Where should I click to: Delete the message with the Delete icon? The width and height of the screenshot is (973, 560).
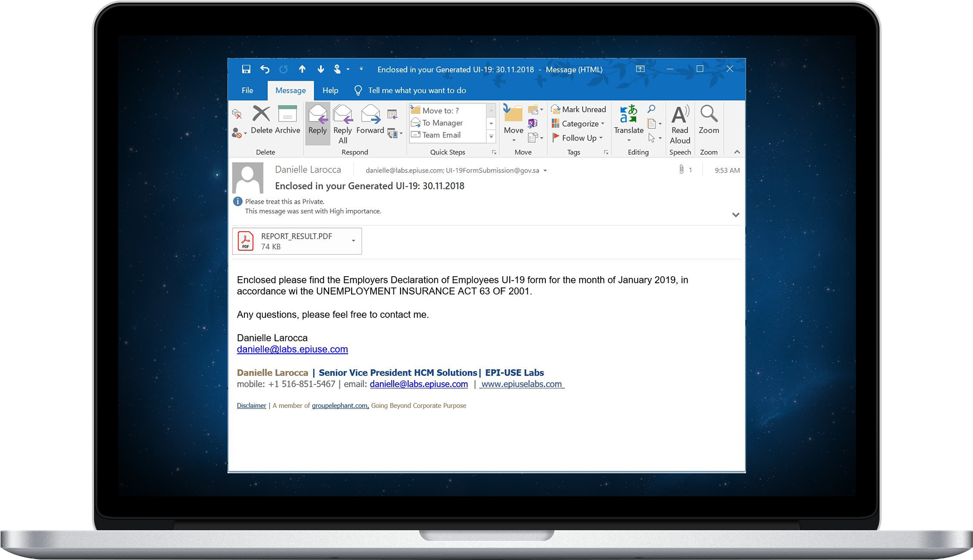pos(261,113)
